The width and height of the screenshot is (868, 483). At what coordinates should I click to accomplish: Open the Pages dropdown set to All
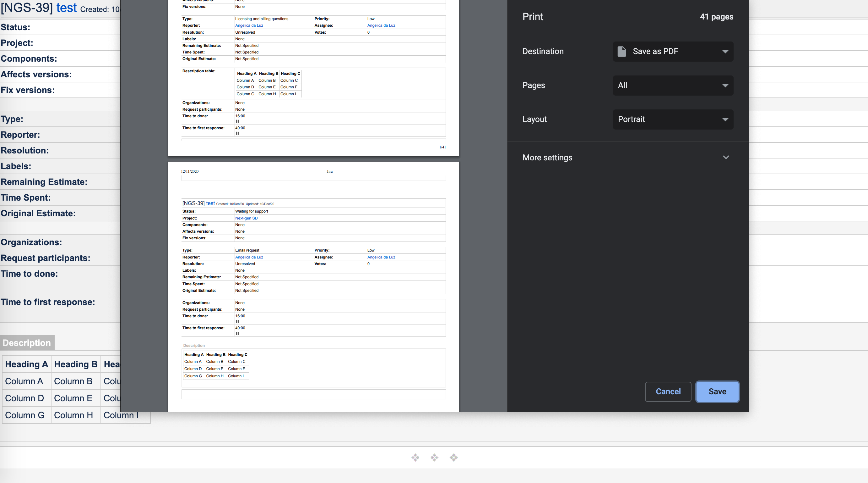click(673, 85)
